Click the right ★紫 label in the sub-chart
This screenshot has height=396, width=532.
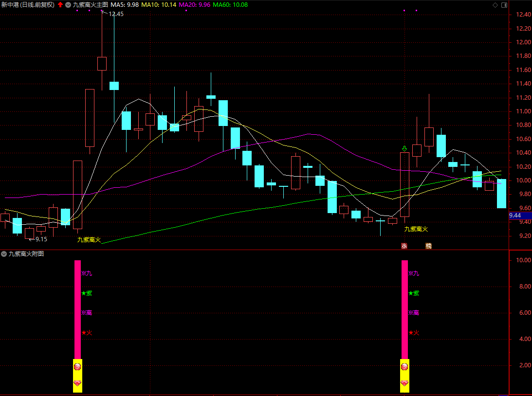coord(414,293)
